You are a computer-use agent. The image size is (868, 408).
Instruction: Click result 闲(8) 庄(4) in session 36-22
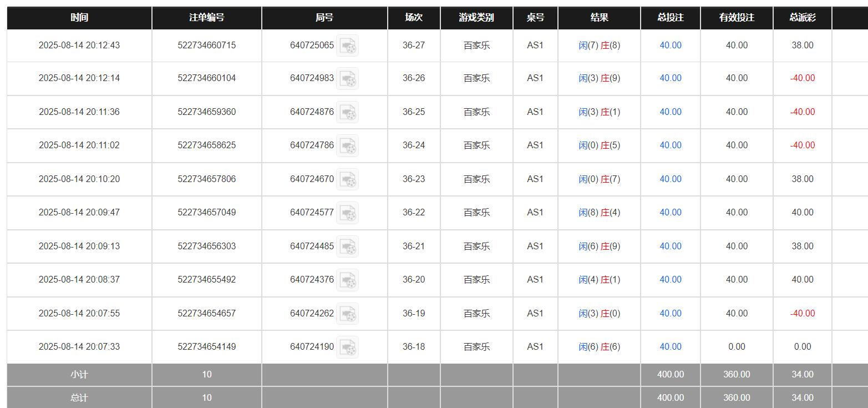tap(599, 213)
